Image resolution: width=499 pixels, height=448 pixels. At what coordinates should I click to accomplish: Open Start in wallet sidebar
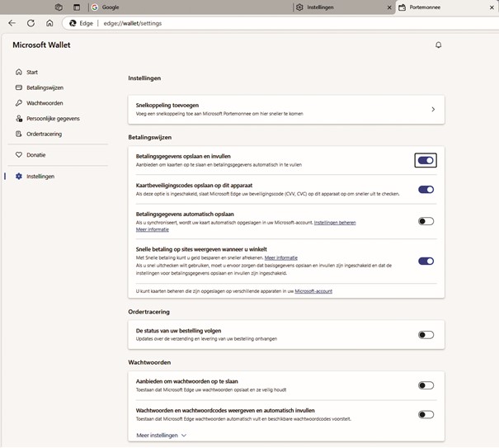pos(32,72)
